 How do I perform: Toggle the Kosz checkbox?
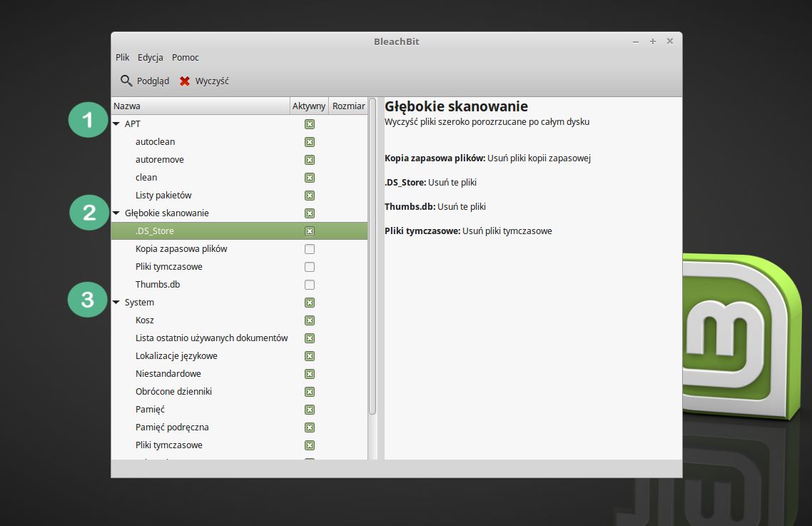tap(310, 320)
